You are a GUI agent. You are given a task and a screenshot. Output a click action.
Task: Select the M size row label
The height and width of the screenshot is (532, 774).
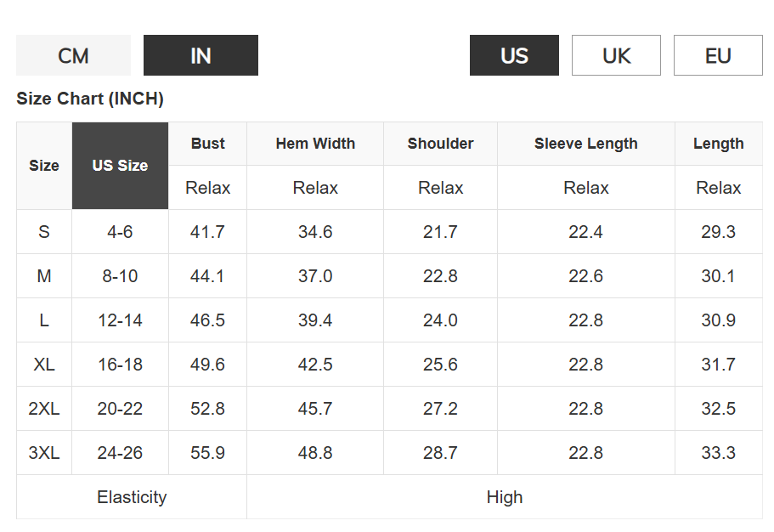click(44, 275)
